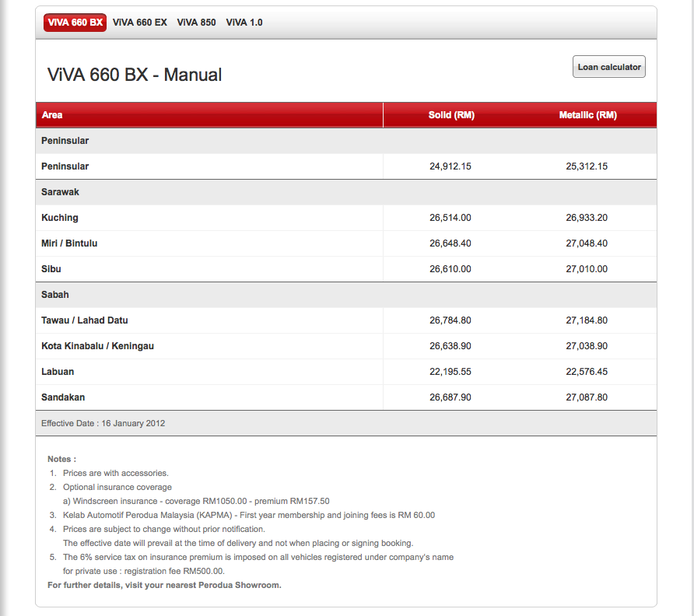
Task: Select the Sarawak section header row
Action: [x=61, y=192]
